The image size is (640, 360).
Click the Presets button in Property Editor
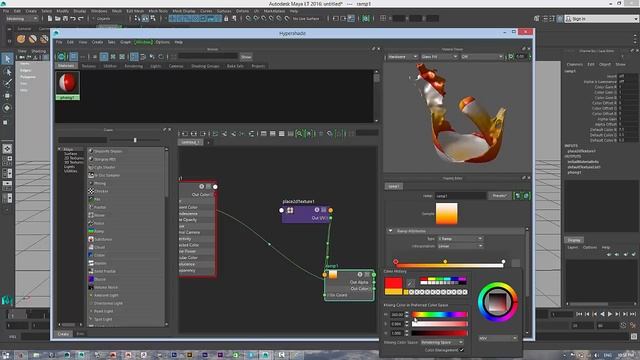tap(500, 196)
